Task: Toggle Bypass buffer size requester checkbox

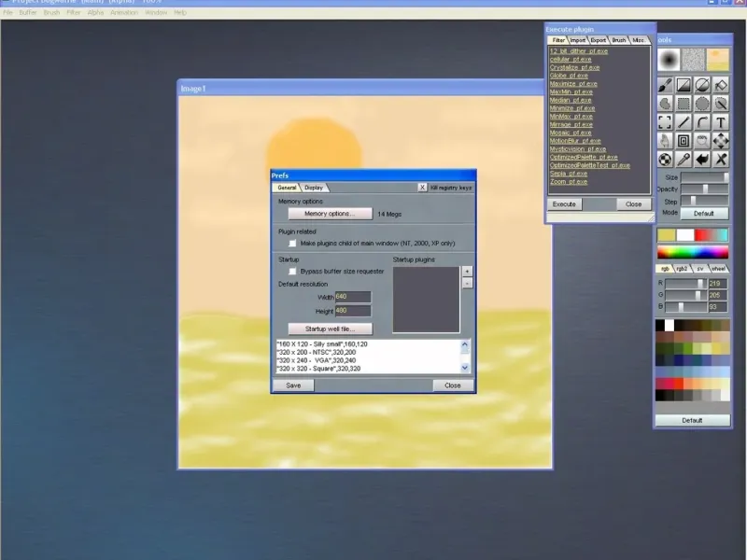Action: (292, 272)
